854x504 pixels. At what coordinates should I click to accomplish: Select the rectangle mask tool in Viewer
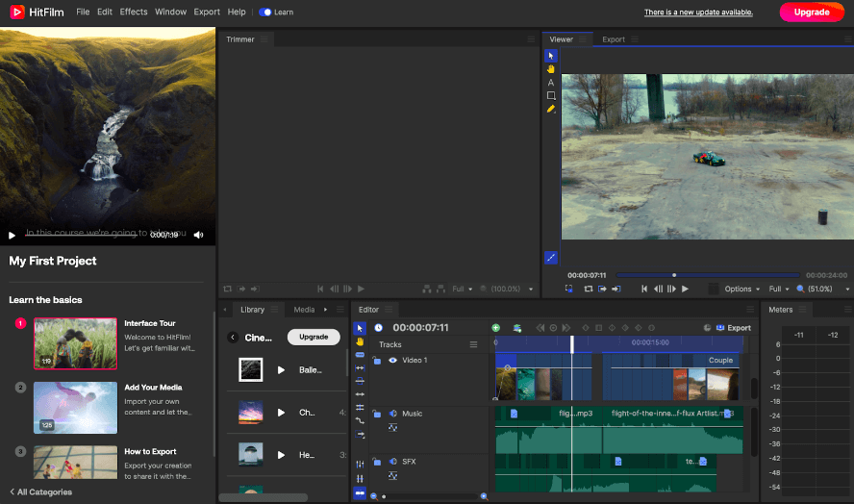pyautogui.click(x=551, y=96)
